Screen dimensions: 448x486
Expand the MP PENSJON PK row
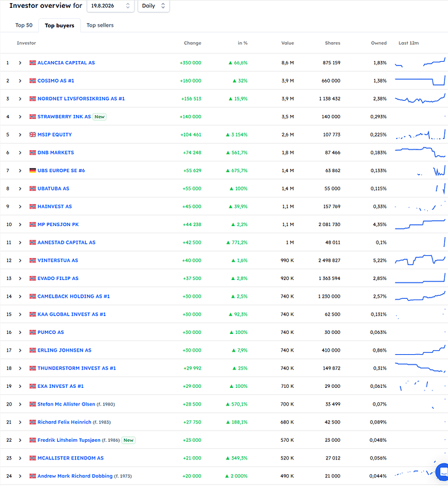tap(20, 224)
